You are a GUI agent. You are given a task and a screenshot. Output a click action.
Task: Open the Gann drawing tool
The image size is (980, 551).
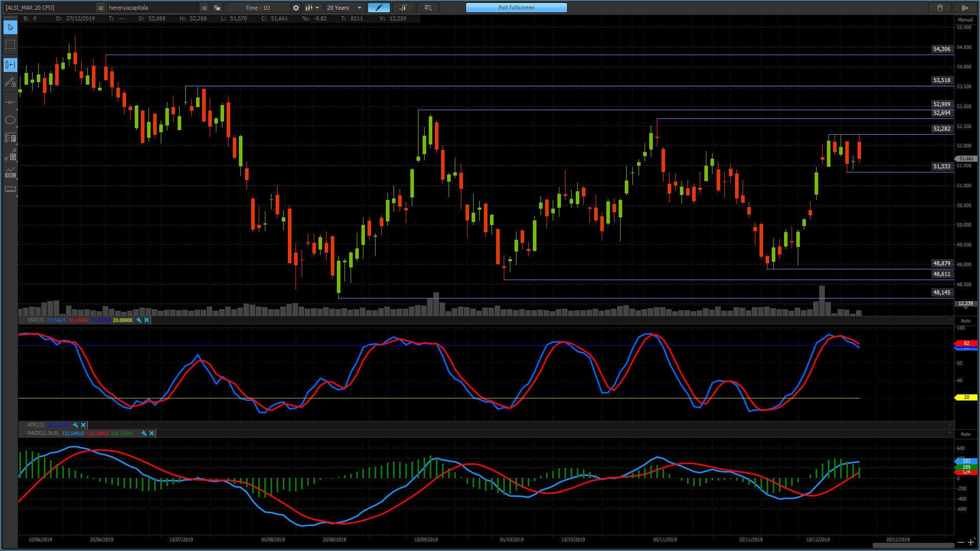(x=10, y=155)
